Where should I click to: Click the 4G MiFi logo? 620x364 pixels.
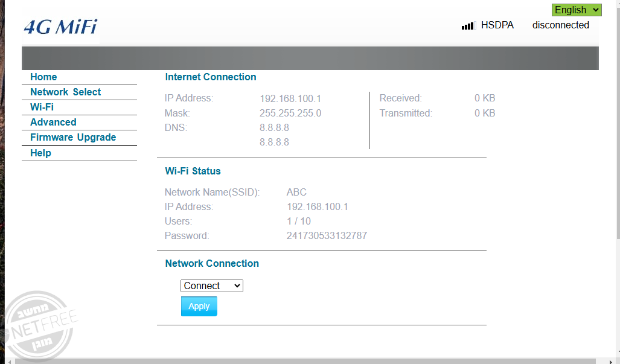60,27
